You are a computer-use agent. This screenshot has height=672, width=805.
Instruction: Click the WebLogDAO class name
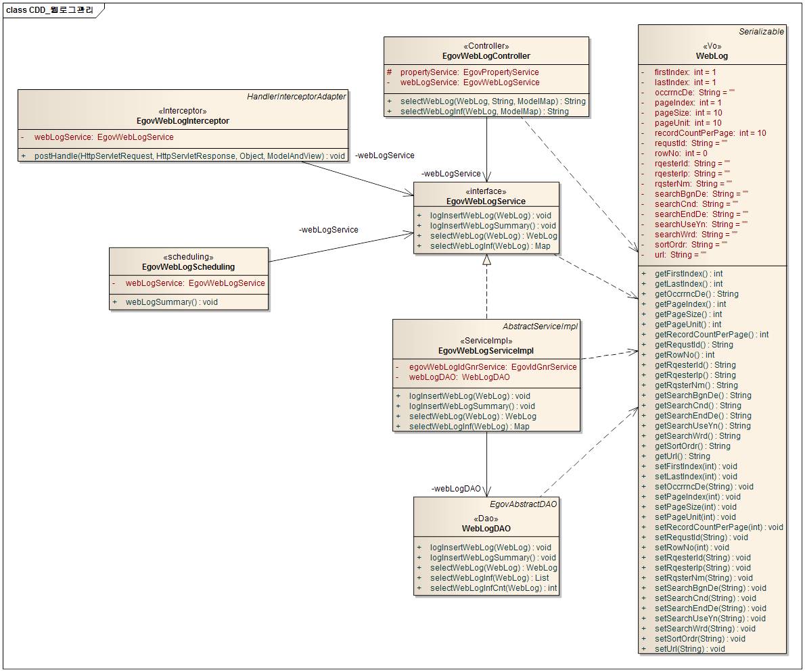[x=486, y=529]
